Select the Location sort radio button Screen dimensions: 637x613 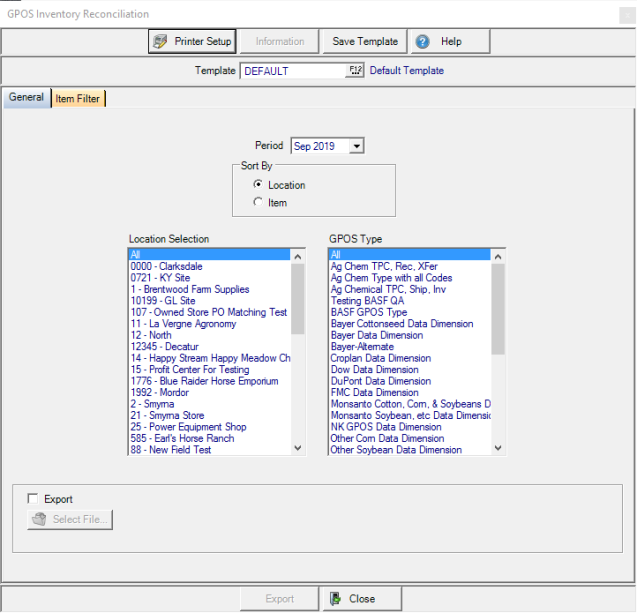259,185
